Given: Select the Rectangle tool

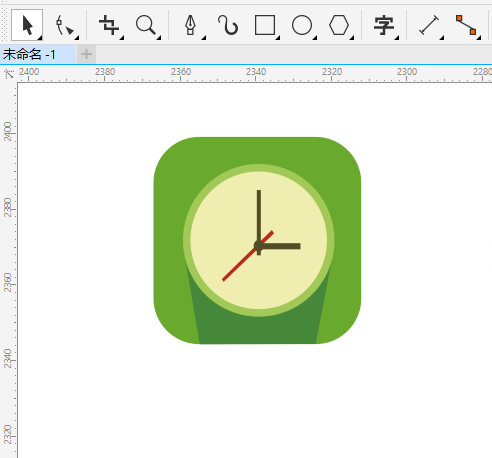Looking at the screenshot, I should tap(265, 25).
